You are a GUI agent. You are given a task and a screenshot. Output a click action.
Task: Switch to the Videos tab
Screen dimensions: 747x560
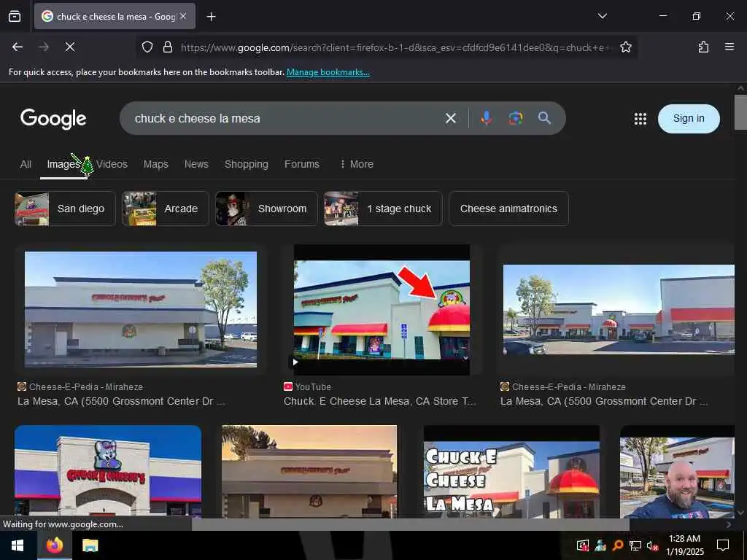(x=112, y=164)
